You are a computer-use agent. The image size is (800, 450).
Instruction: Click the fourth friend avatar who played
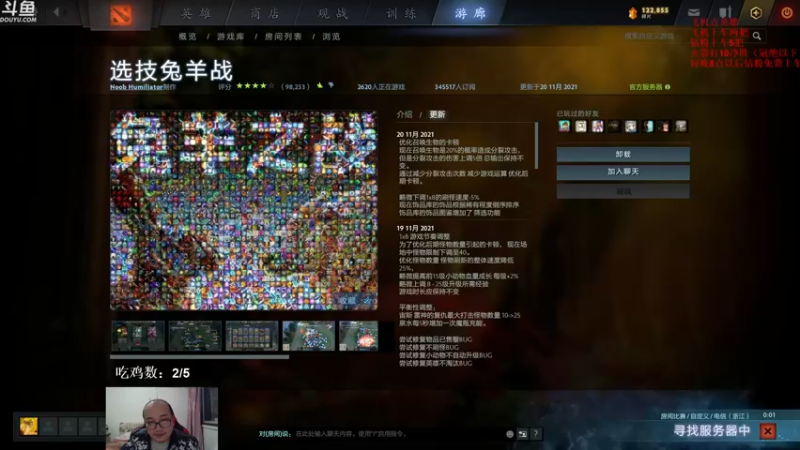coord(614,126)
